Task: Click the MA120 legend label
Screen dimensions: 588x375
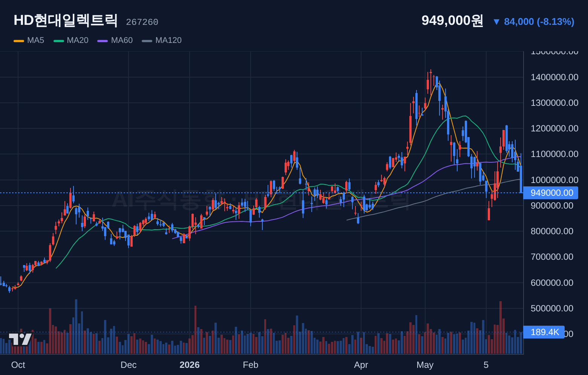Action: click(x=168, y=40)
